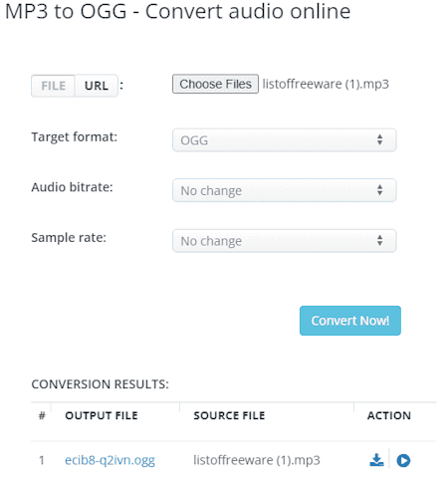448x484 pixels.
Task: Play the converted OGG output
Action: click(x=403, y=460)
